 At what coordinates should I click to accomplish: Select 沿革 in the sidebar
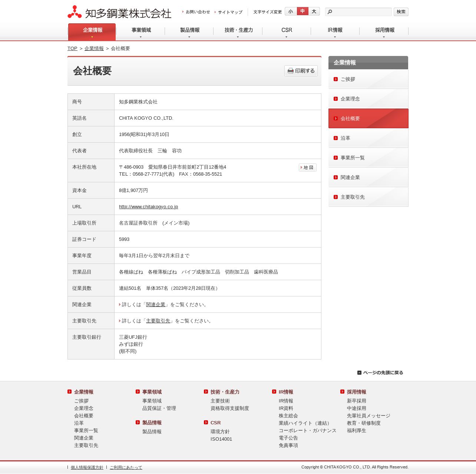(368, 138)
